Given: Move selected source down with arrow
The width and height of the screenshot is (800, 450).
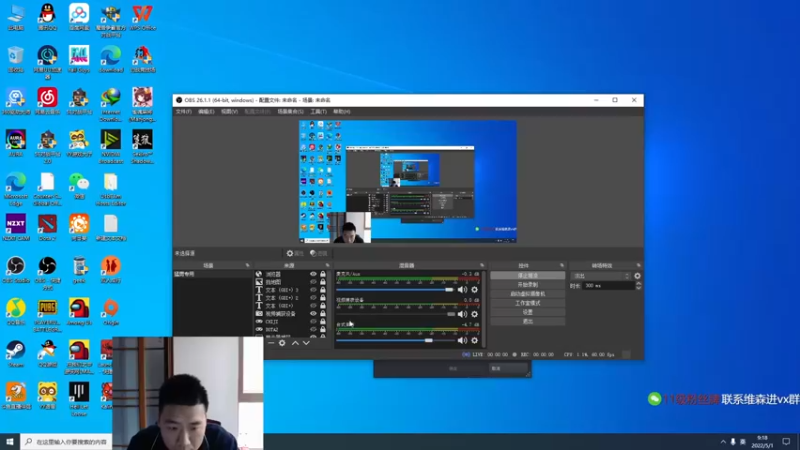Looking at the screenshot, I should click(x=306, y=343).
